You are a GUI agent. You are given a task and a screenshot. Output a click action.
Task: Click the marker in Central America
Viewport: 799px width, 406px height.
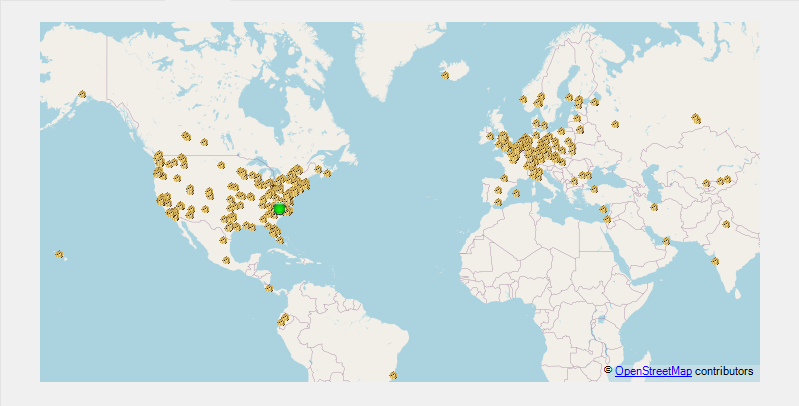[267, 288]
